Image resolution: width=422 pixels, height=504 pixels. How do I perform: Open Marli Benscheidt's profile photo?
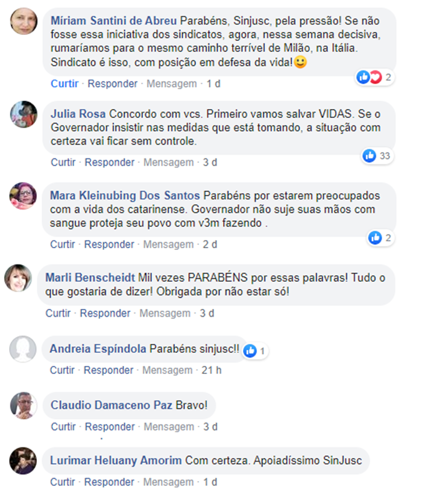point(18,278)
